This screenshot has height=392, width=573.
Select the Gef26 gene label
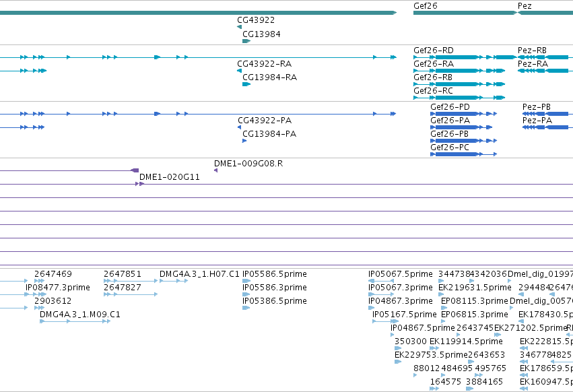click(x=425, y=6)
